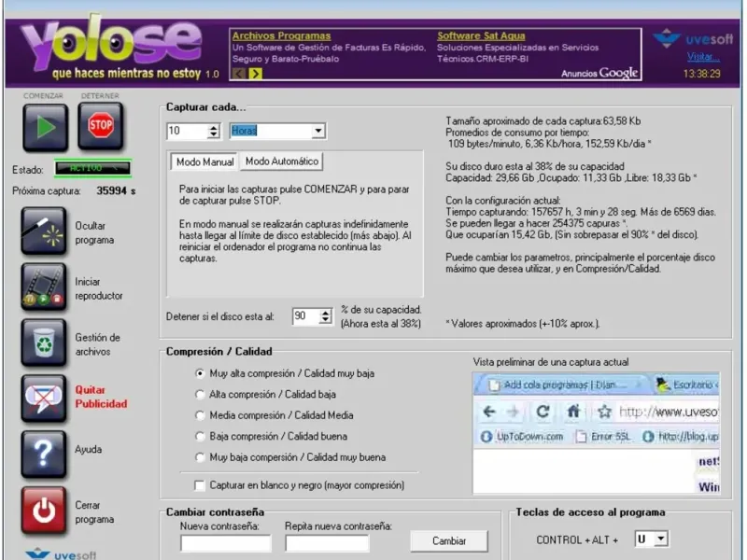Start capturing with the green COMENZAR play button
This screenshot has width=747, height=560.
[x=45, y=127]
